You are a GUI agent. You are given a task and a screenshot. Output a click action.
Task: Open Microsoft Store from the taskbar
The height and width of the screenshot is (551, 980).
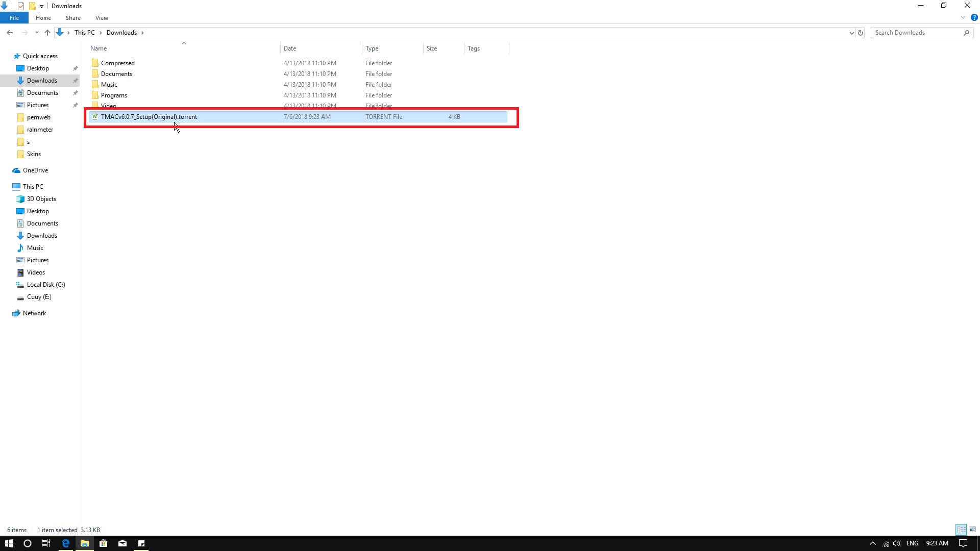[x=103, y=543]
